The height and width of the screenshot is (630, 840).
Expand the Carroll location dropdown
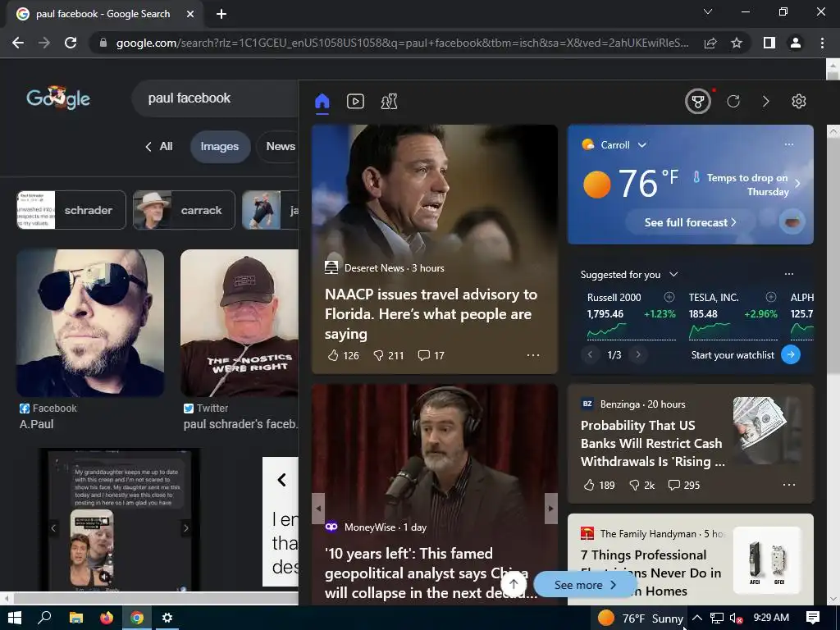tap(642, 144)
